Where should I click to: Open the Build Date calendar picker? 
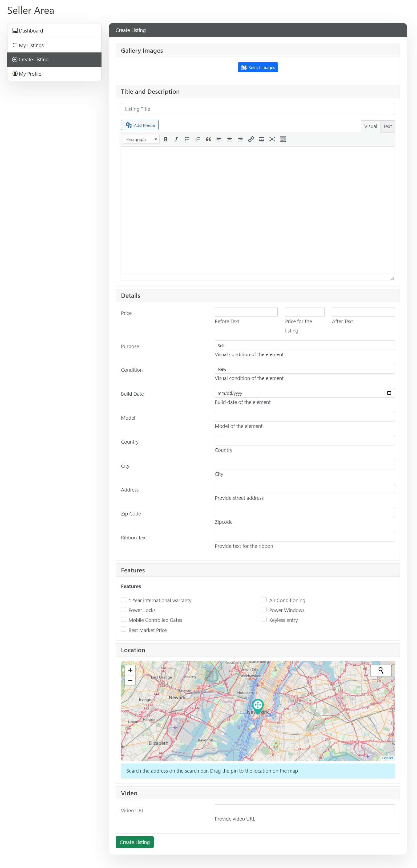tap(389, 392)
